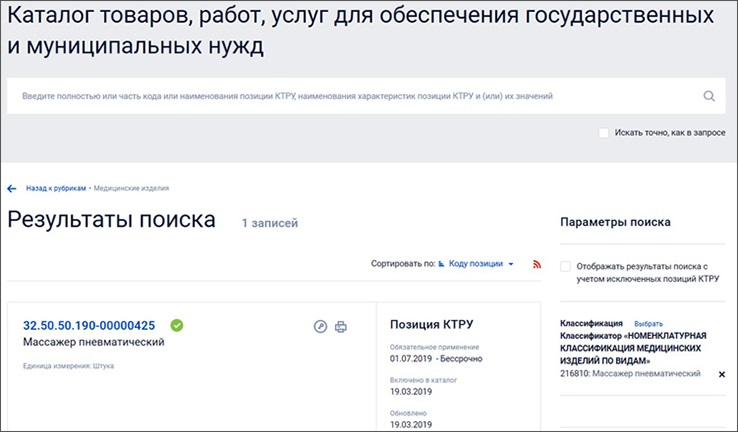This screenshot has width=738, height=432.
Task: Click 'Медицинские изделия' breadcrumb
Action: click(x=131, y=188)
